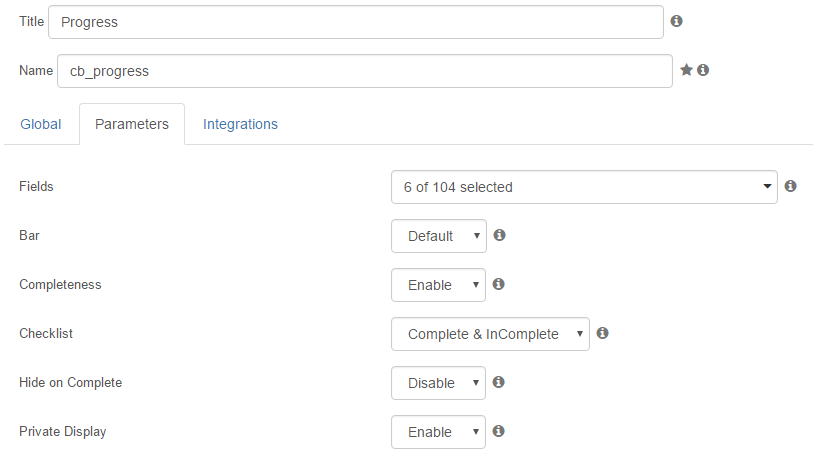Open the Hide on Complete dropdown
813x461 pixels.
click(438, 383)
